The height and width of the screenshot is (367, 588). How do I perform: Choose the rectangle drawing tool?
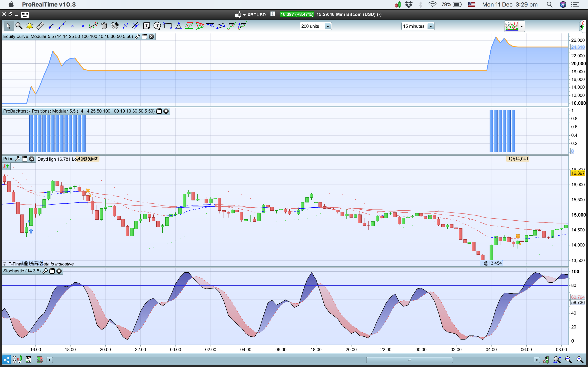tap(168, 26)
